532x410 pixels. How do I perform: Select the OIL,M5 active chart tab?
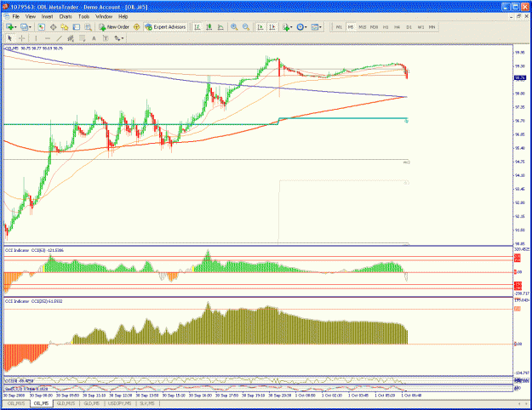[41, 403]
